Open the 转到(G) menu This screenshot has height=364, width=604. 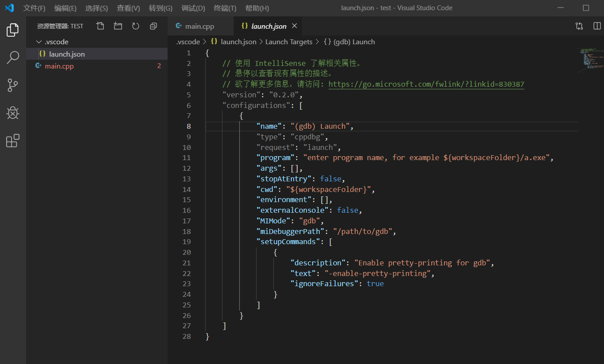(161, 8)
